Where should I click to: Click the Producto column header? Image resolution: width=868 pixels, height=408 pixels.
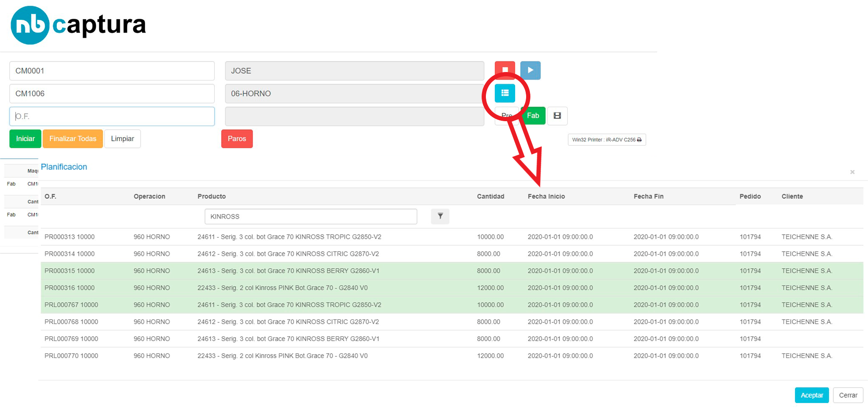(x=211, y=196)
